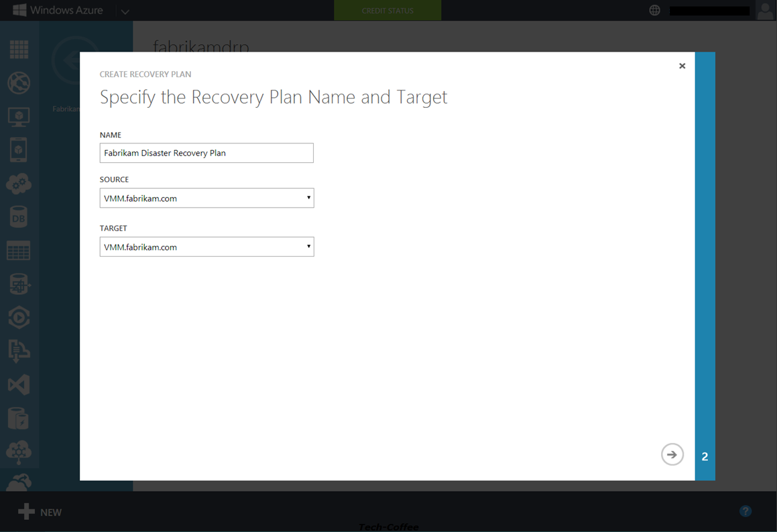Expand the Windows Azure chevron menu
777x532 pixels.
[125, 11]
